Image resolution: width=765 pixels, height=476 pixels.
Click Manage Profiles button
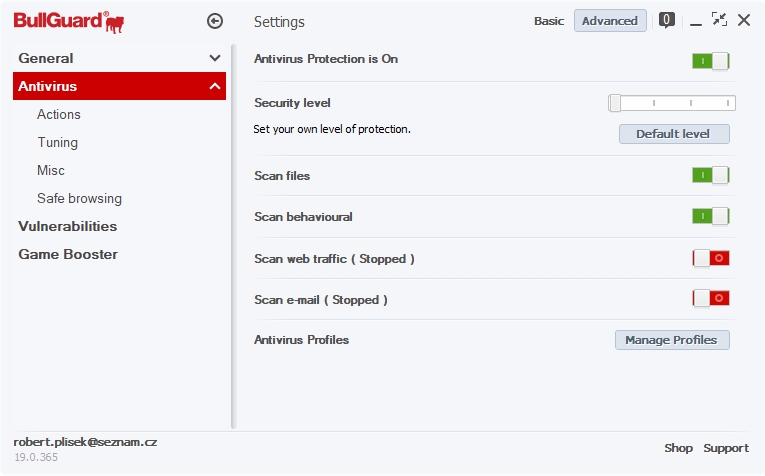click(x=672, y=340)
